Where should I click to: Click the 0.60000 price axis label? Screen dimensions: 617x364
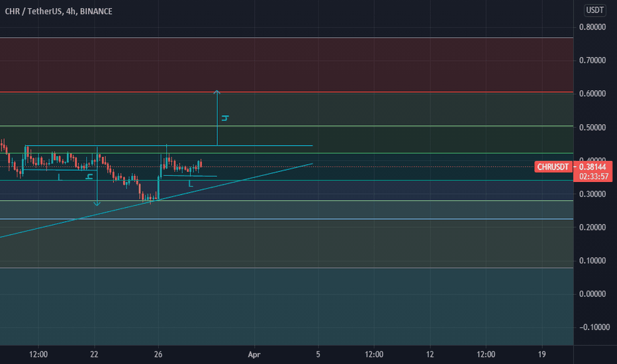[593, 94]
